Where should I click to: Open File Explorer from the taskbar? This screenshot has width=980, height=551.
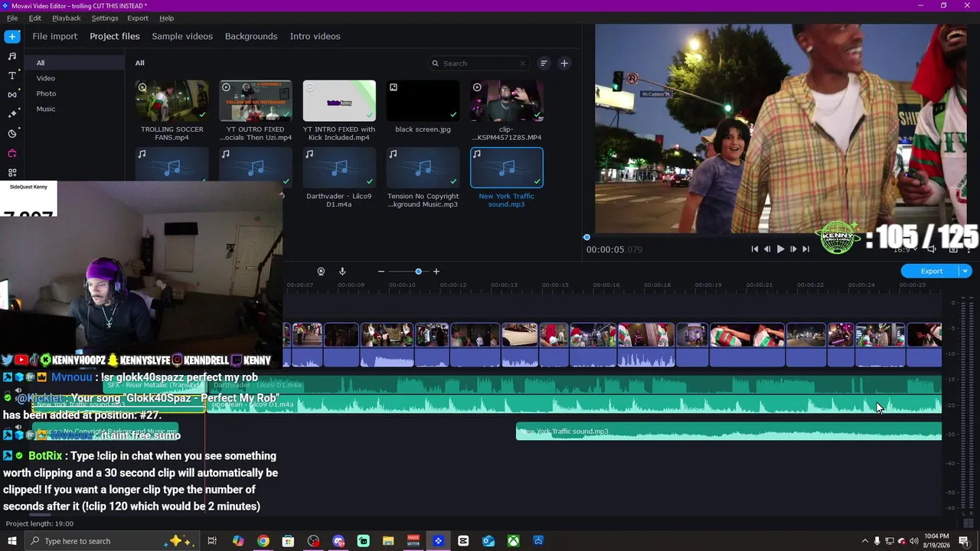click(388, 541)
